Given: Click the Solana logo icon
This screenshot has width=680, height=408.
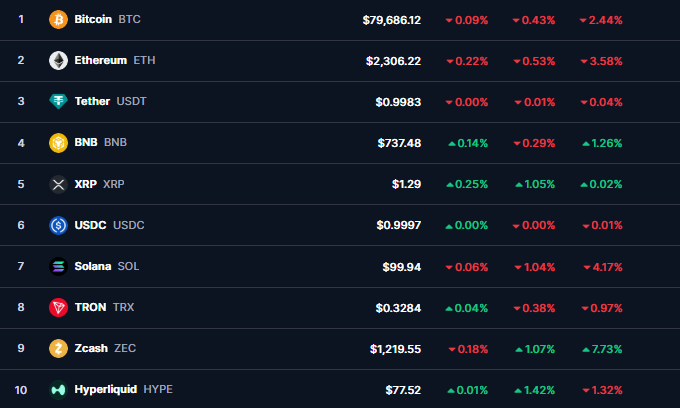Looking at the screenshot, I should (x=58, y=266).
